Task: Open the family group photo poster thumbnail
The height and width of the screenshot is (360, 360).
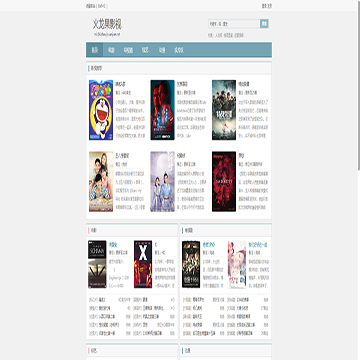Action: pos(101,182)
